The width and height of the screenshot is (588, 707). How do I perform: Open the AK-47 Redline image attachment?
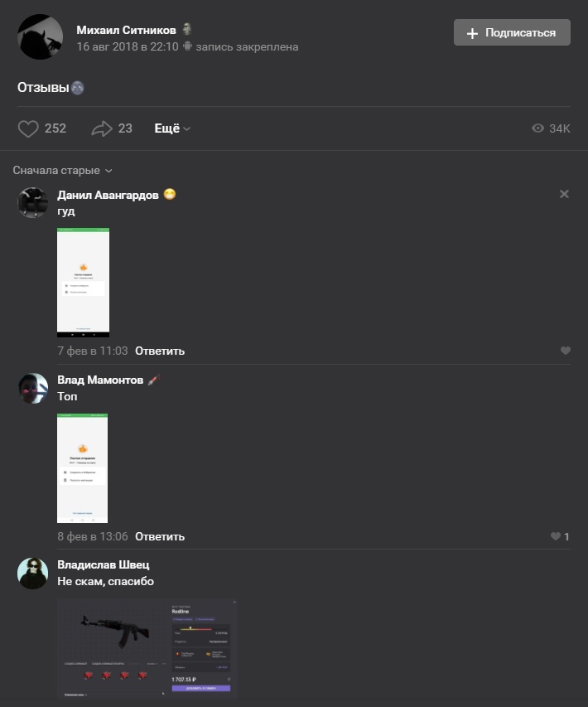[x=147, y=648]
